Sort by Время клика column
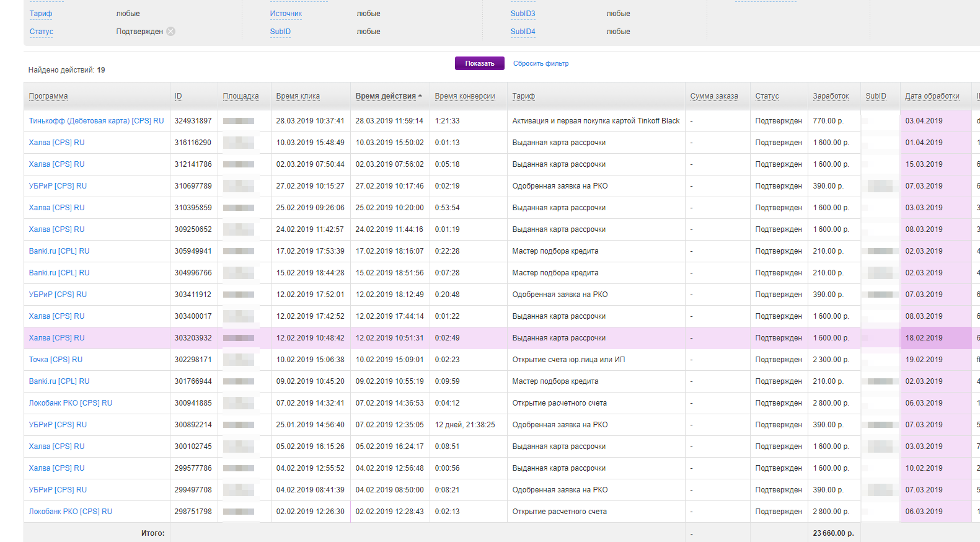The width and height of the screenshot is (980, 542). (x=298, y=96)
